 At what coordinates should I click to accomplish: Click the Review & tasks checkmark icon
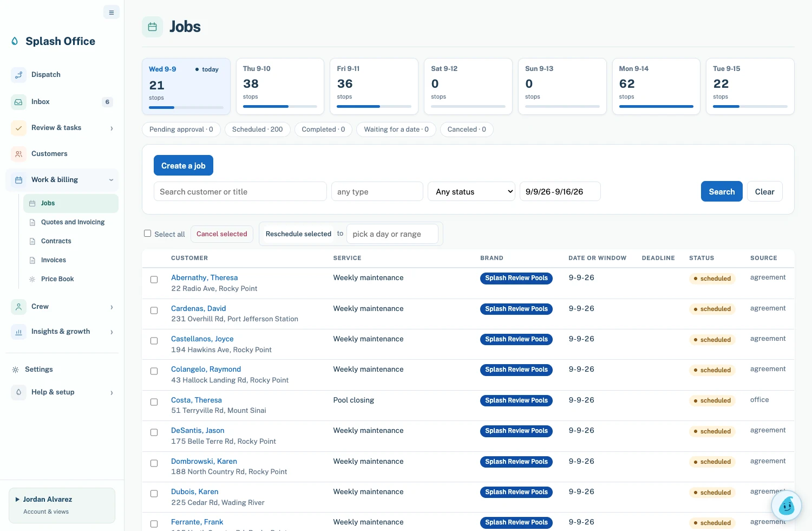18,128
